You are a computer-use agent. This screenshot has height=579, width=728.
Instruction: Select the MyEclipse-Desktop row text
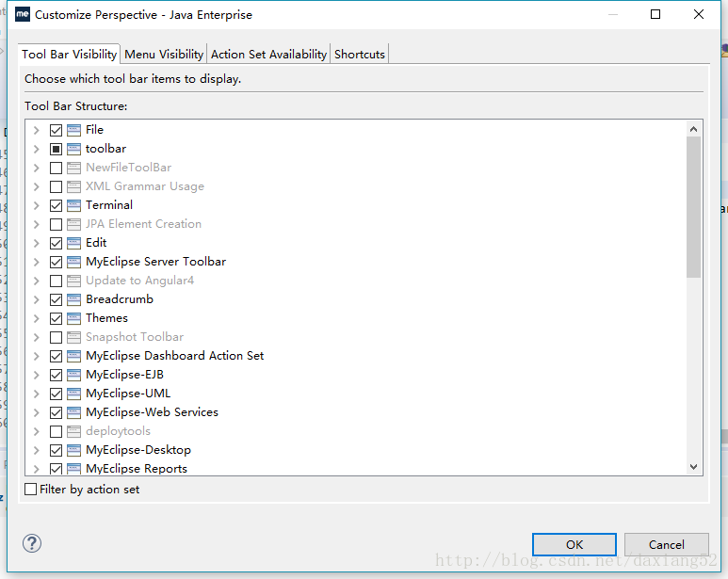coord(138,450)
